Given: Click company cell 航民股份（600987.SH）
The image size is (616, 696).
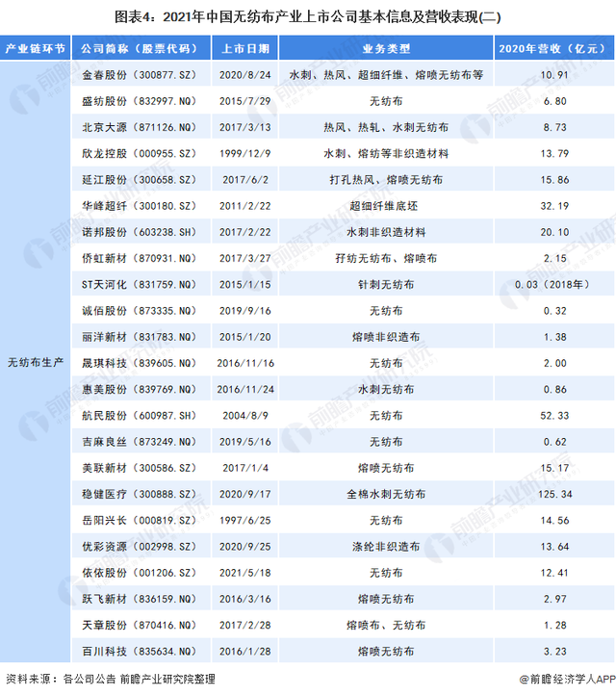Looking at the screenshot, I should coord(140,416).
